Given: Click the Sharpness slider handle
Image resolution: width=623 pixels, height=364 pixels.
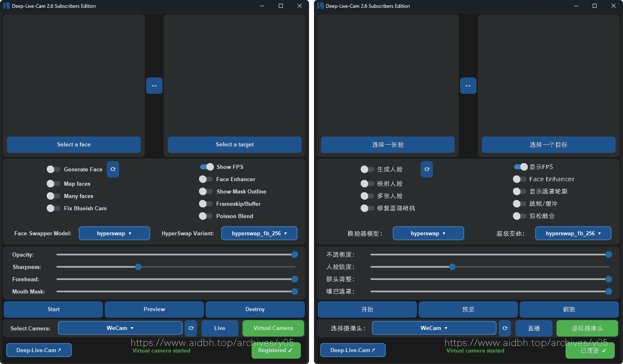Looking at the screenshot, I should (x=138, y=267).
